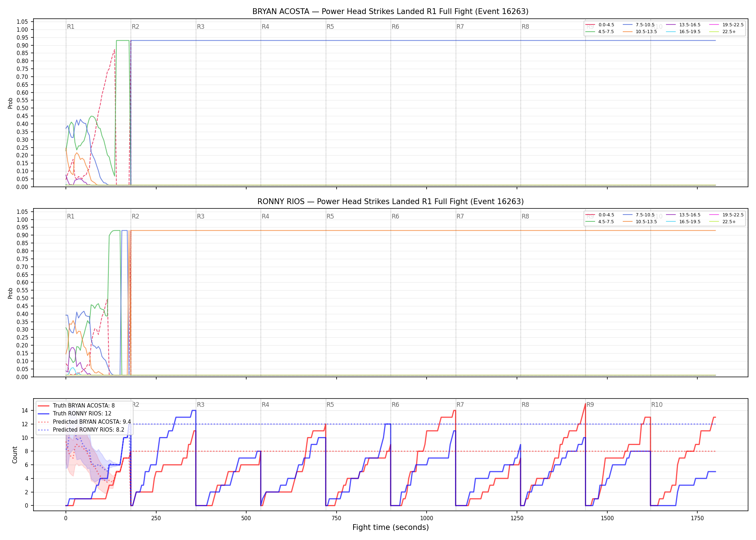Click the Count y-axis label
The height and width of the screenshot is (540, 756).
point(15,455)
